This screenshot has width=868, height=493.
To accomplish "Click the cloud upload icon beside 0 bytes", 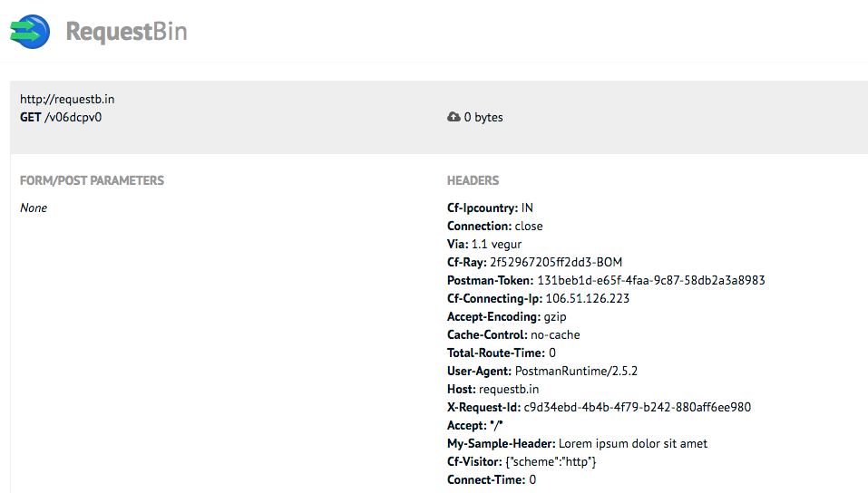I will (454, 117).
